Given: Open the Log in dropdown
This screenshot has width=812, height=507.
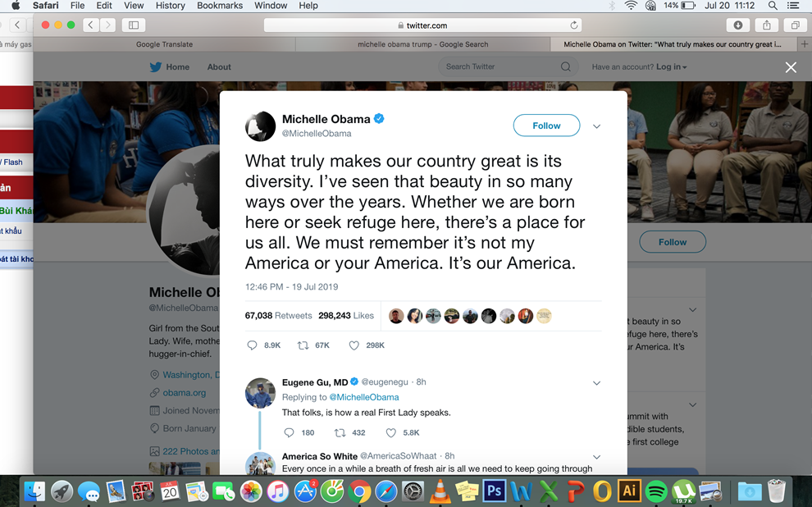Looking at the screenshot, I should (x=671, y=66).
